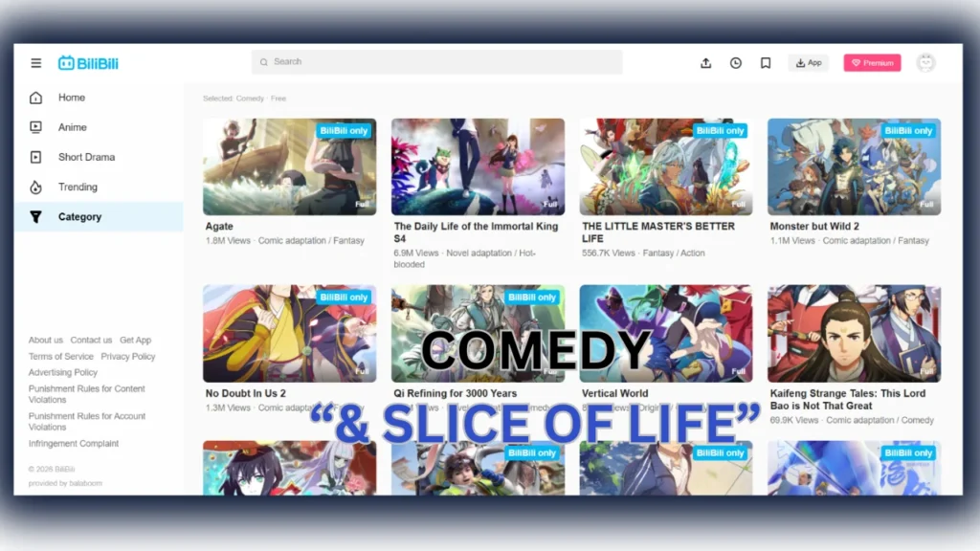Viewport: 980px width, 551px height.
Task: Open watch history via the clock icon
Action: pos(735,62)
